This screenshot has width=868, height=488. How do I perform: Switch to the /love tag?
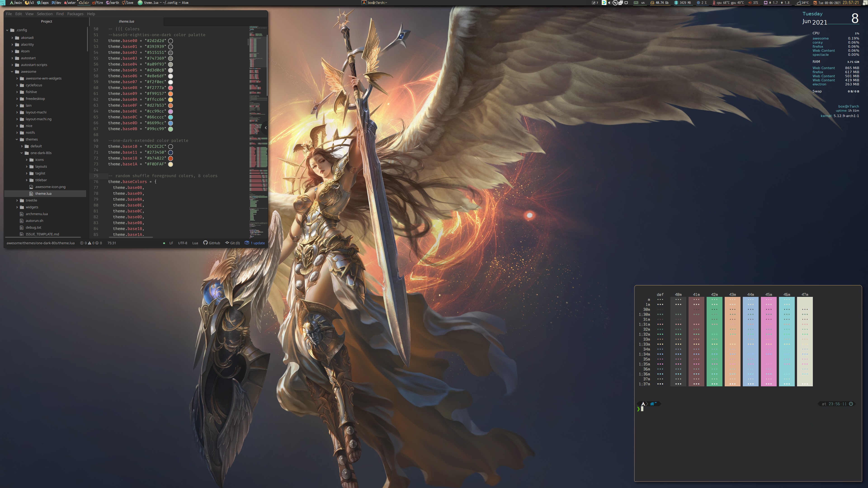pos(128,3)
